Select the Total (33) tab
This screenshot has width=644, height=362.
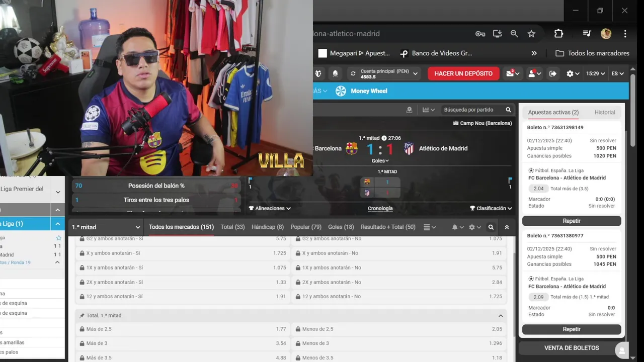click(x=232, y=227)
